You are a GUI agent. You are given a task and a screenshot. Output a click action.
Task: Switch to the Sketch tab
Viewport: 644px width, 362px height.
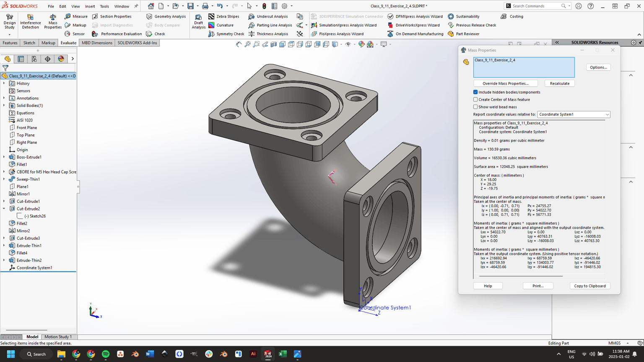click(x=29, y=43)
